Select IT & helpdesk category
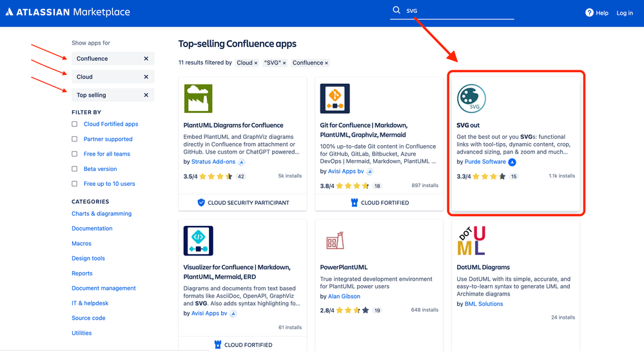 pos(90,303)
